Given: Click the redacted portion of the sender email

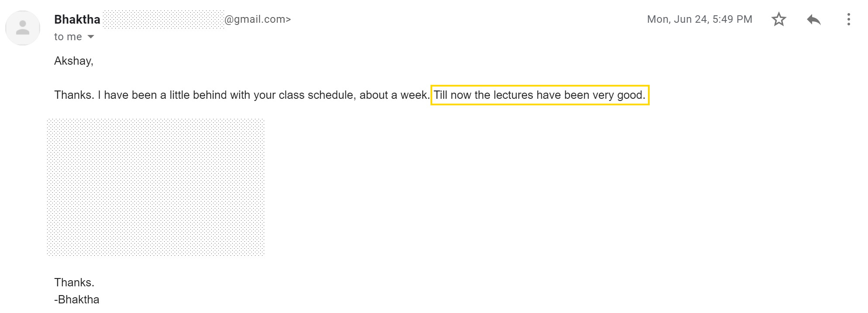Looking at the screenshot, I should point(163,19).
